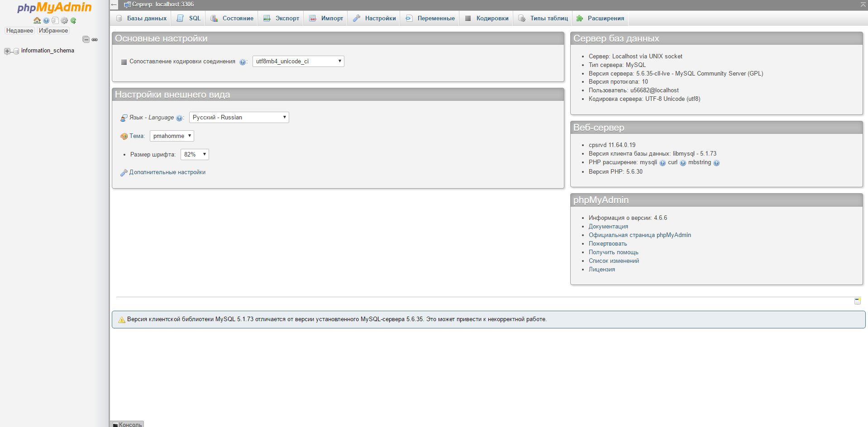Click the information_schema database cylinder icon
Image resolution: width=868 pixels, height=427 pixels.
16,51
